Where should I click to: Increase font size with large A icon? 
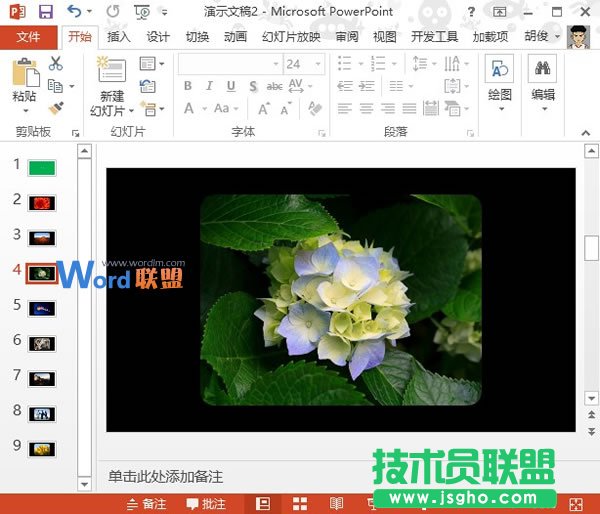[x=264, y=109]
